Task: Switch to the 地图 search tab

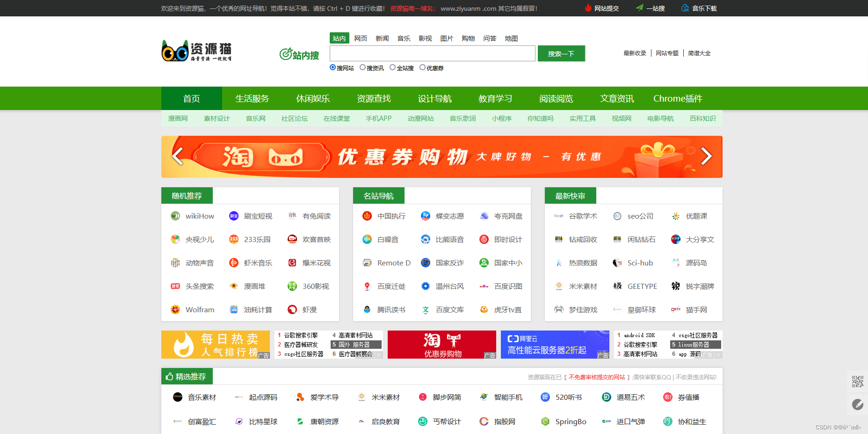Action: (511, 38)
